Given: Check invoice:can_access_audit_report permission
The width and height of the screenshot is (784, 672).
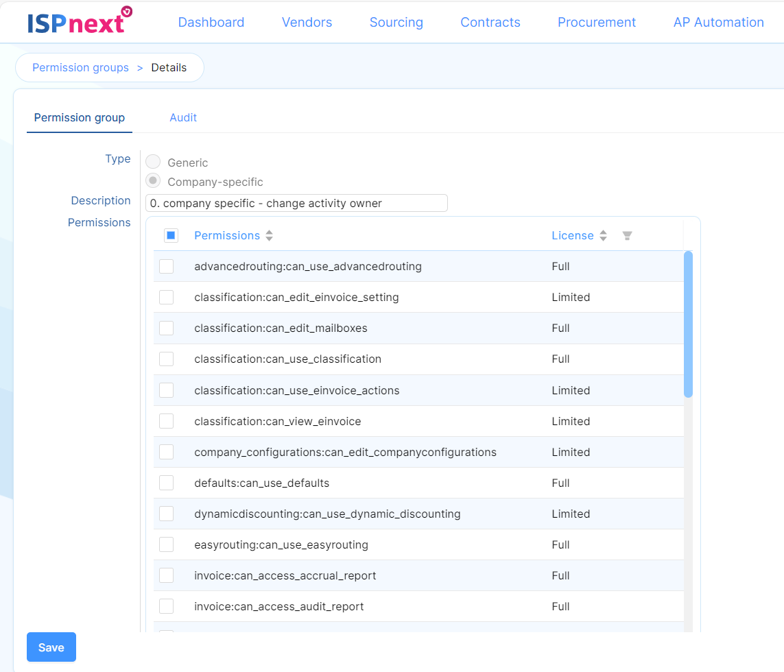Looking at the screenshot, I should 167,606.
